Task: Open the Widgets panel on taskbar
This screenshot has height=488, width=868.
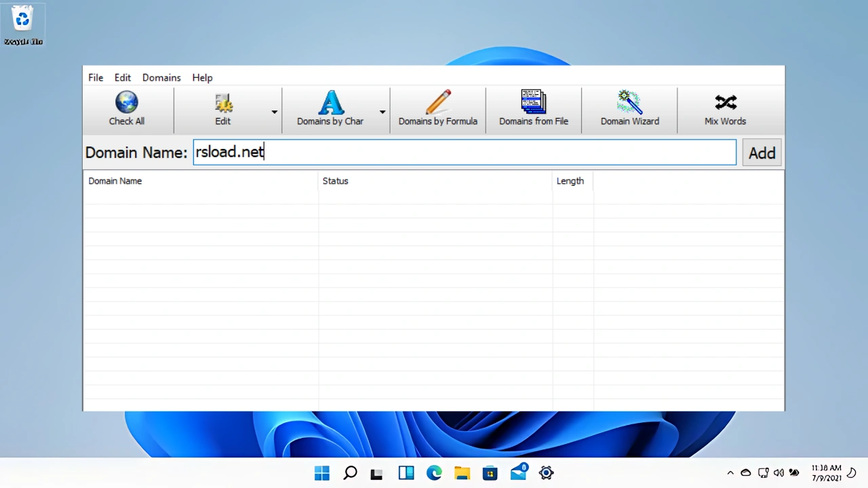Action: [406, 473]
